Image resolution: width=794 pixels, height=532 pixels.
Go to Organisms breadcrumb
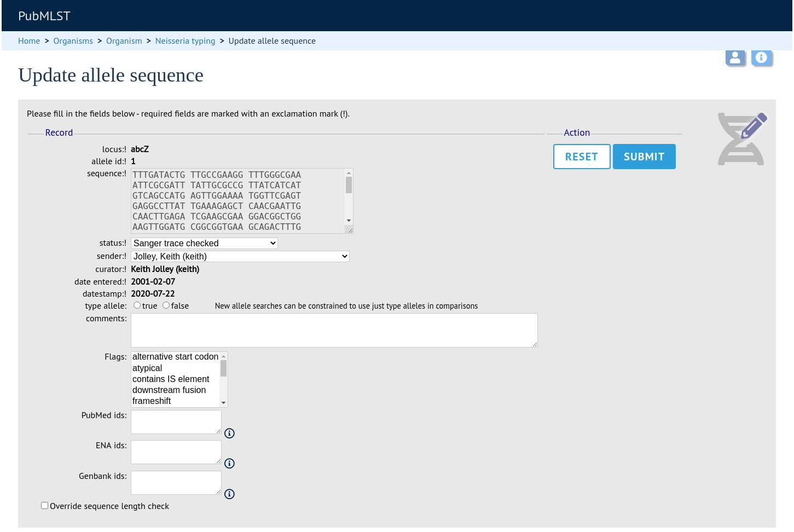pos(73,41)
